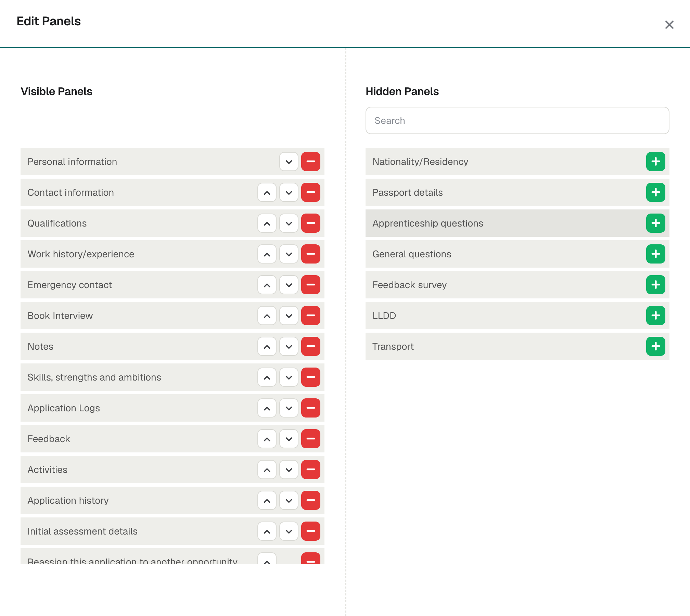Image resolution: width=690 pixels, height=616 pixels.
Task: Add the Passport details panel
Action: pyautogui.click(x=656, y=192)
